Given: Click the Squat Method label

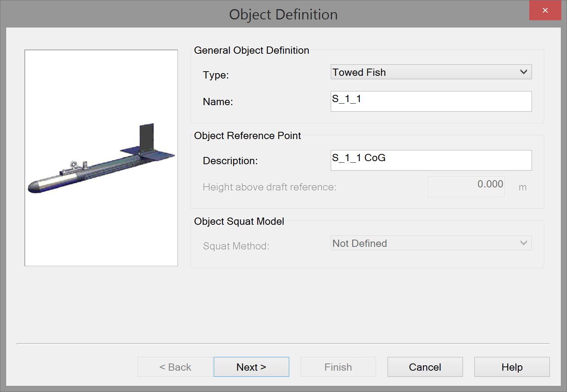Looking at the screenshot, I should 236,246.
